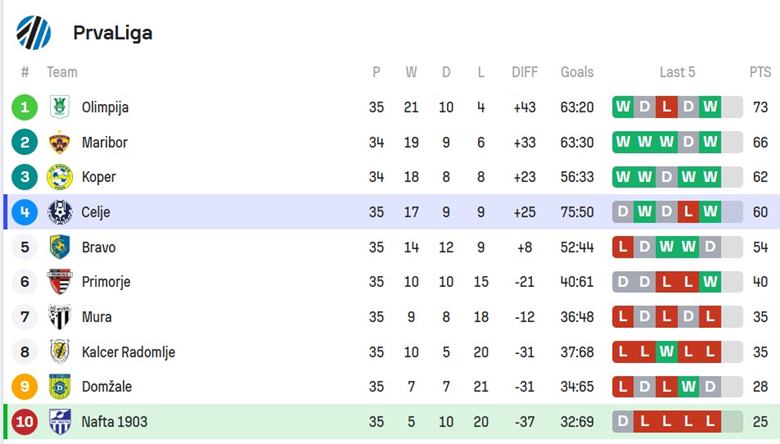Click the Bravo team badge
This screenshot has height=444, width=780.
point(60,247)
